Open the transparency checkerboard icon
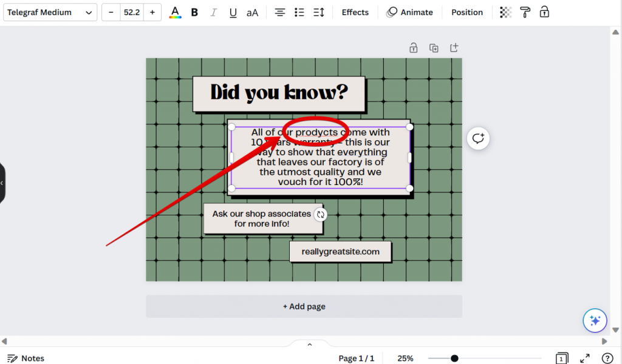Viewport: 622px width, 364px height. pos(505,12)
